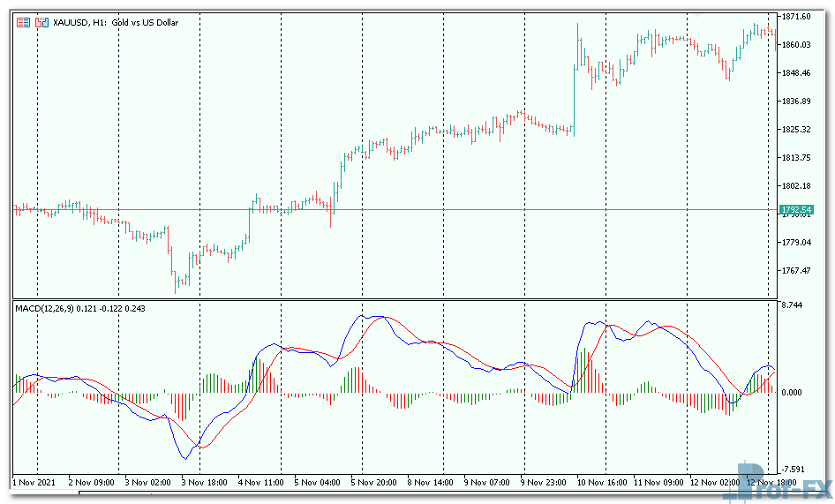This screenshot has height=504, width=835.
Task: Click the 1871.60 price scale label
Action: coord(796,17)
